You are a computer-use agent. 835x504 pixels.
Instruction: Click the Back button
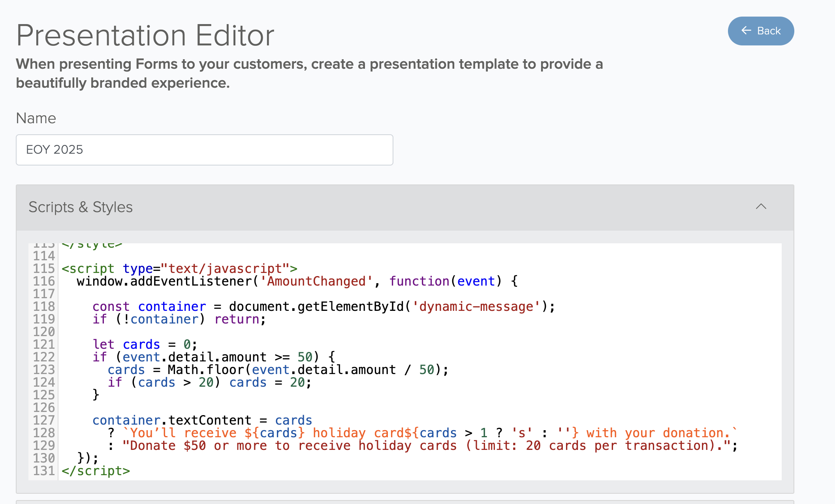[760, 31]
